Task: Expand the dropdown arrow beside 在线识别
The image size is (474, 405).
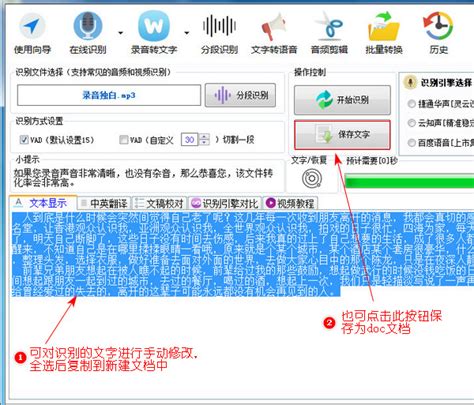Action: pos(120,33)
